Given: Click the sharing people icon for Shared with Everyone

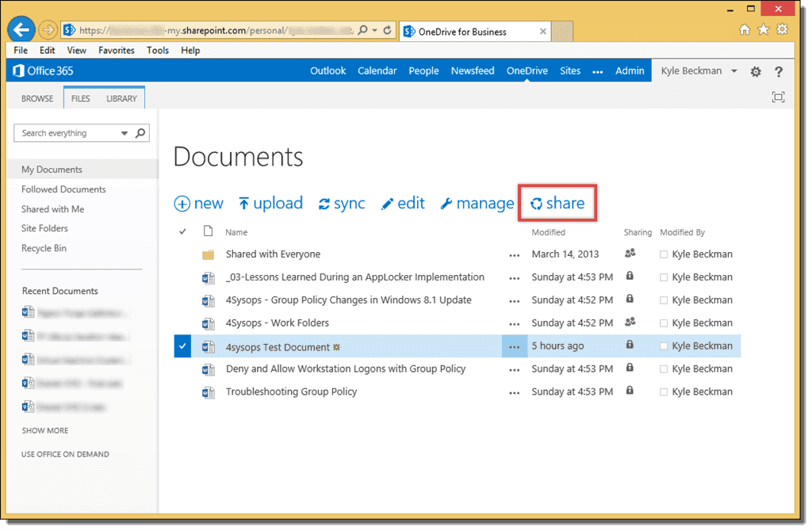Looking at the screenshot, I should pos(630,253).
